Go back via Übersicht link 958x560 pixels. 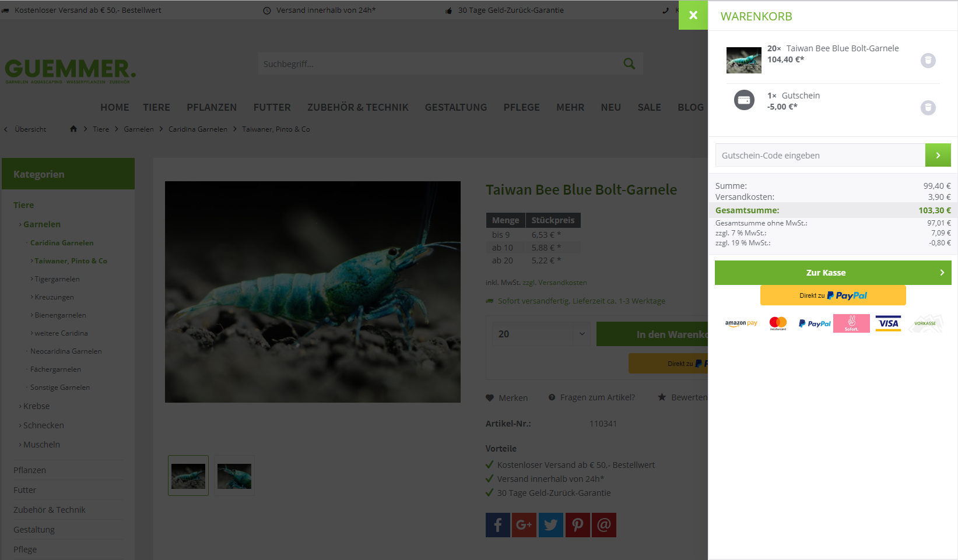click(x=26, y=129)
